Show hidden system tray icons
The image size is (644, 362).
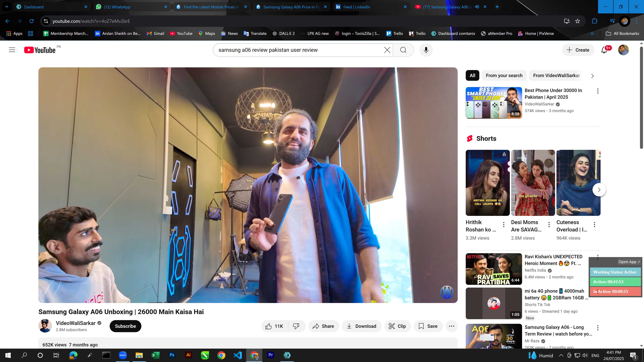pos(561,355)
